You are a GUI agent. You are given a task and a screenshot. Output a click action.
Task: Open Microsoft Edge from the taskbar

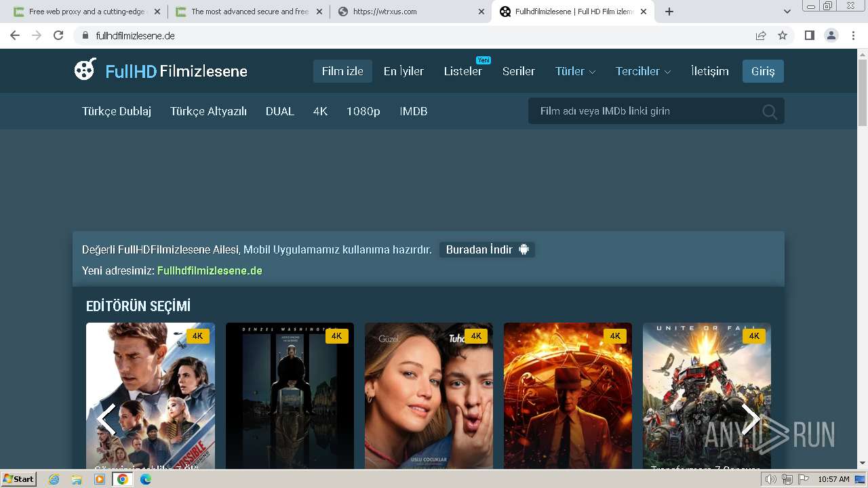[x=146, y=479]
